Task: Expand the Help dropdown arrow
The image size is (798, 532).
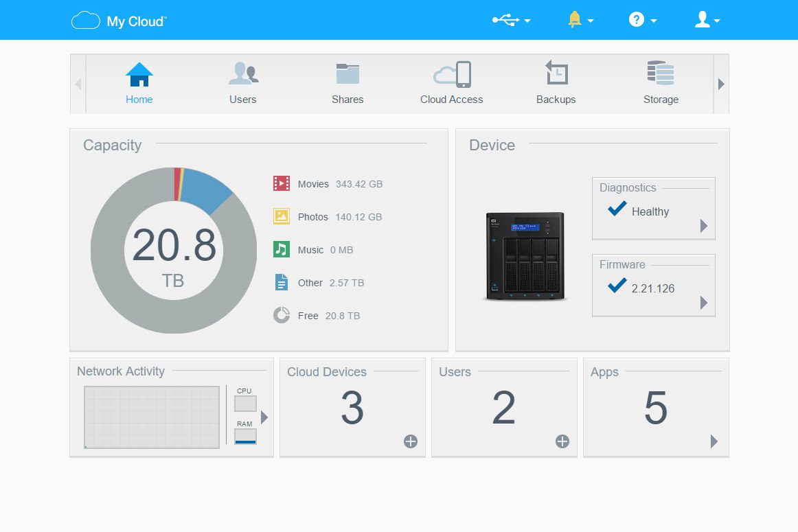Action: pyautogui.click(x=654, y=21)
